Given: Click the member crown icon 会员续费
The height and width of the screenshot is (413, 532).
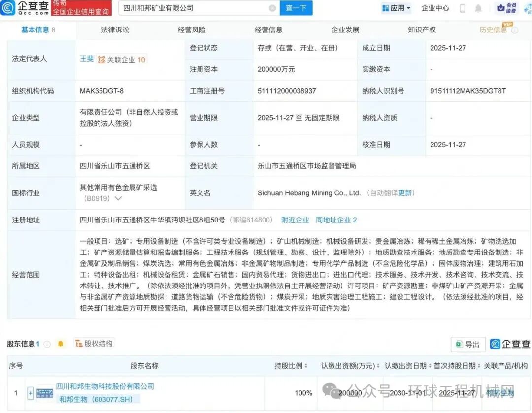Looking at the screenshot, I should [x=501, y=8].
